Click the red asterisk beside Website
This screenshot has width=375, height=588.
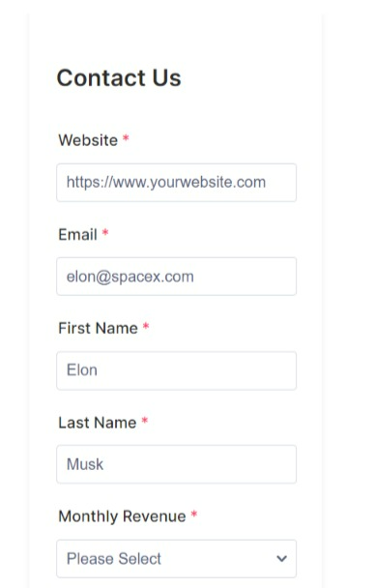pos(127,138)
